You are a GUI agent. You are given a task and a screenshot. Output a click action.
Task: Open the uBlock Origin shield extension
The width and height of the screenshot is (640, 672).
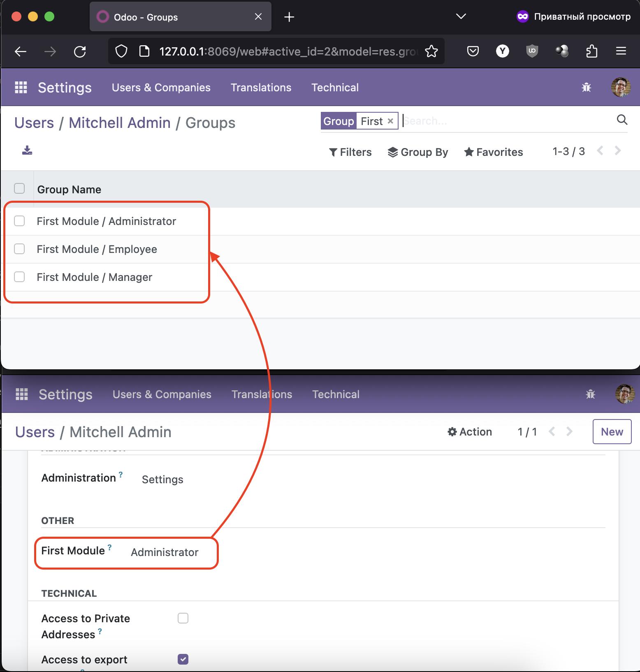(x=532, y=51)
